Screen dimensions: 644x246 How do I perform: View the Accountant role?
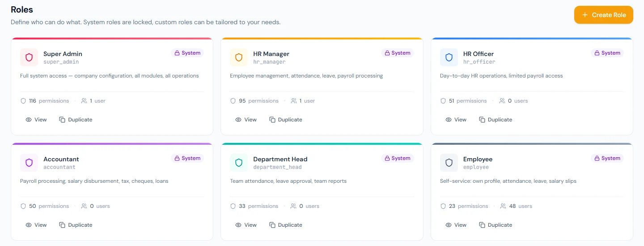pyautogui.click(x=36, y=225)
